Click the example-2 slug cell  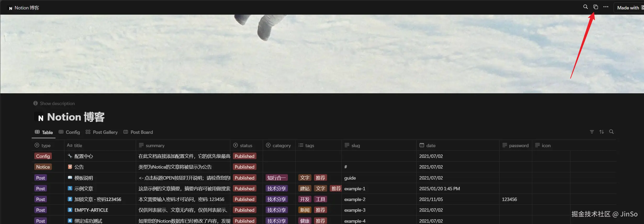tap(379, 199)
